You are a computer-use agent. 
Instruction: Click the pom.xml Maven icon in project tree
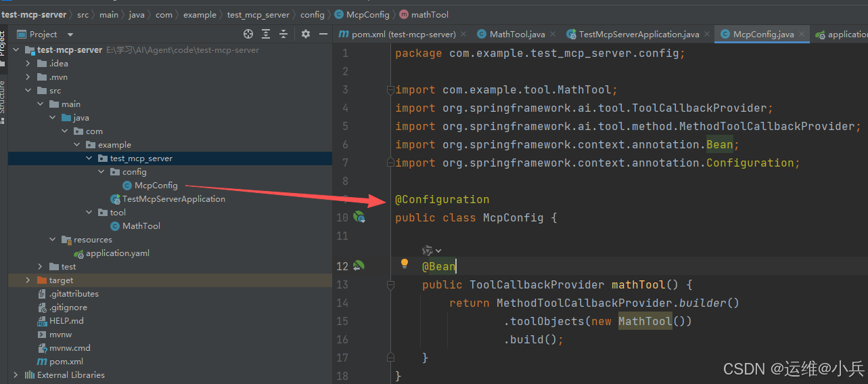43,362
